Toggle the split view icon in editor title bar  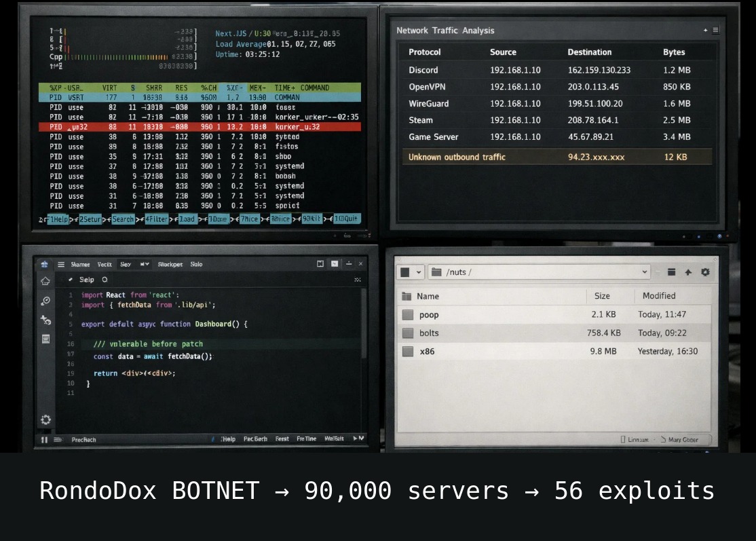pos(320,264)
